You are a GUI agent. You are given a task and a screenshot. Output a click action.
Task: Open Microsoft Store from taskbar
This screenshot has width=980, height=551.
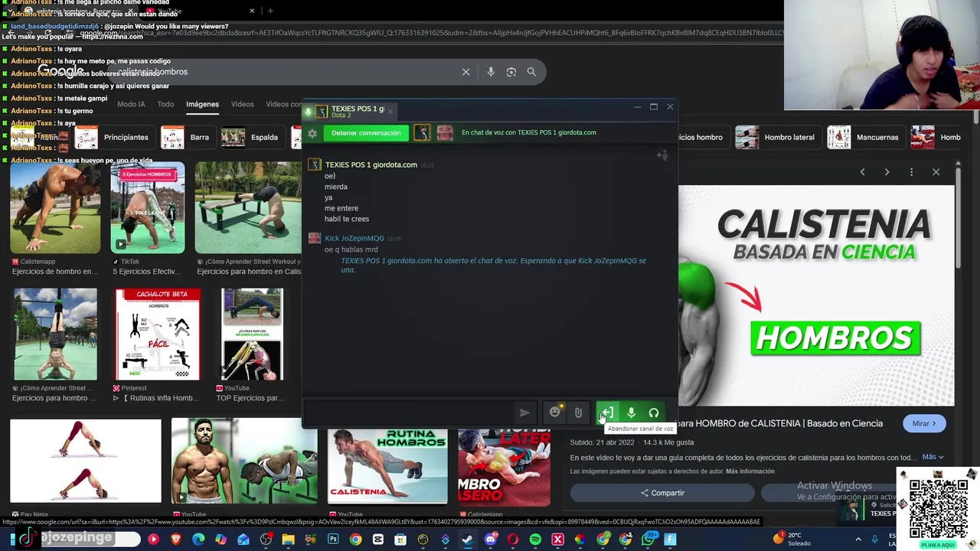click(400, 540)
